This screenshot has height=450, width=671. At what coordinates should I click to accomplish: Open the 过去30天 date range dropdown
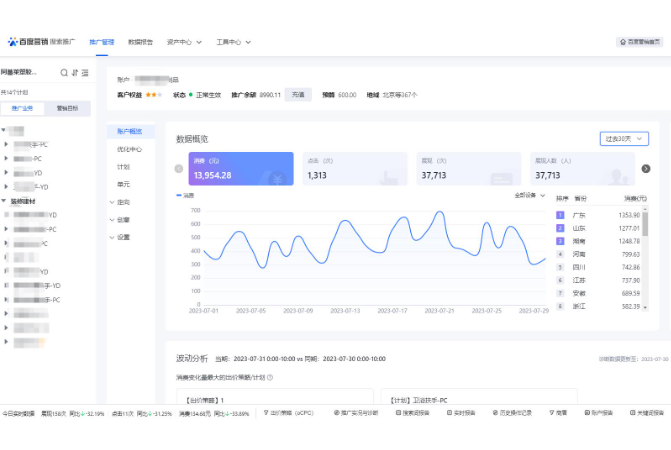624,139
